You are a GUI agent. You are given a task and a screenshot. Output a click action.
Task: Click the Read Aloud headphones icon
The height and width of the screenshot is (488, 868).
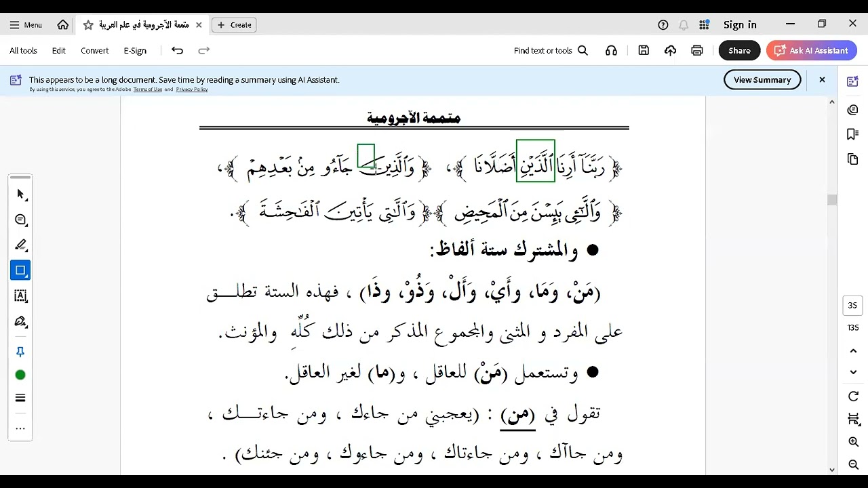(x=611, y=50)
